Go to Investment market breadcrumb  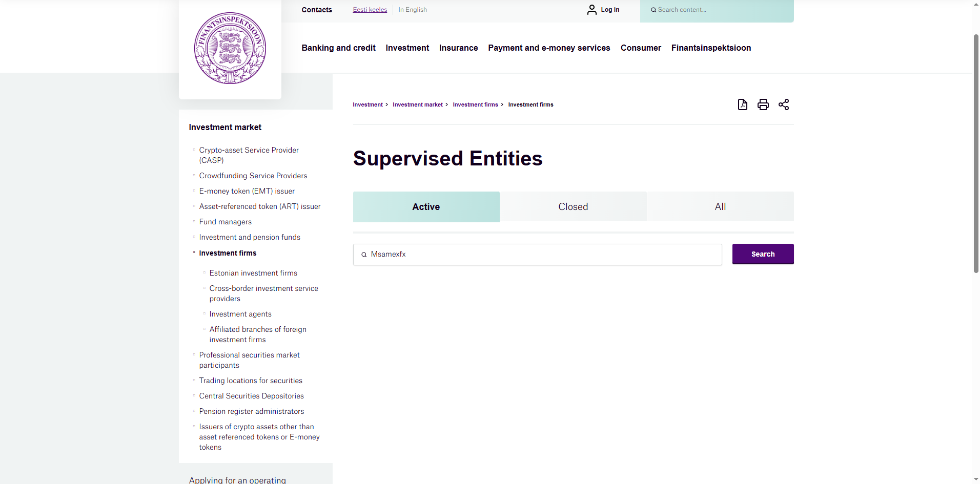click(417, 104)
